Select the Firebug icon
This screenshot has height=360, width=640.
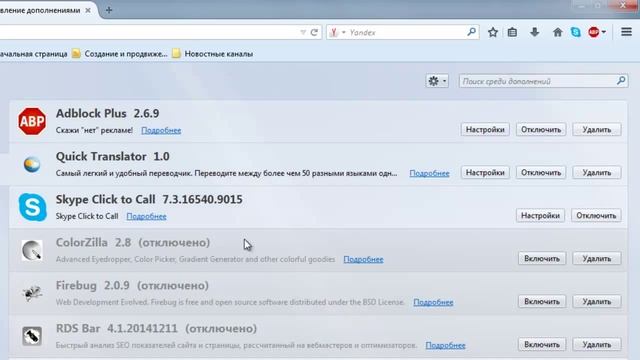click(32, 293)
